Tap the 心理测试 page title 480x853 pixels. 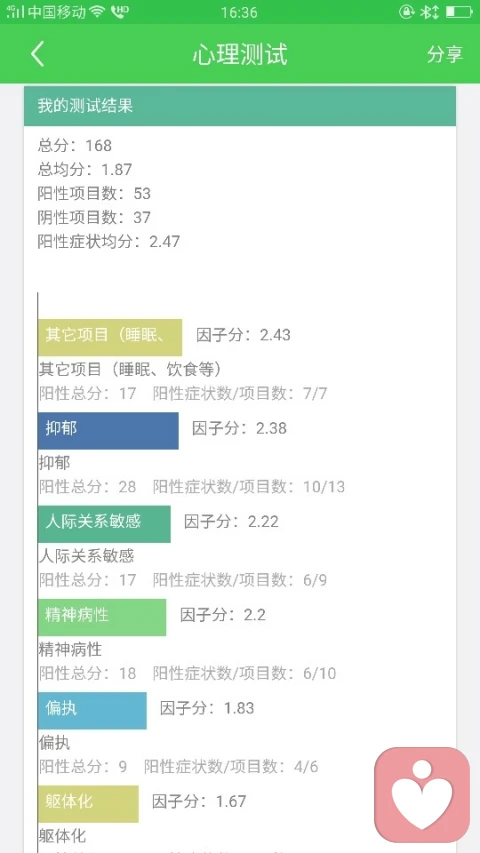coord(240,54)
